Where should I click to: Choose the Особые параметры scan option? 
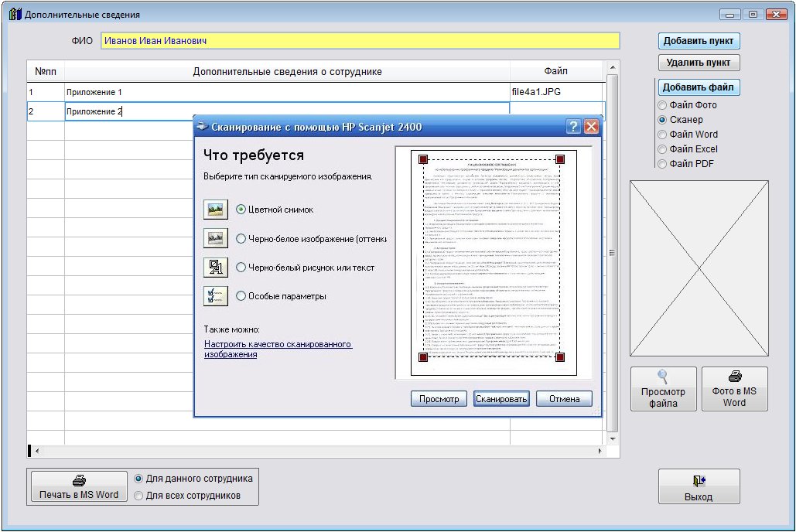tap(241, 296)
